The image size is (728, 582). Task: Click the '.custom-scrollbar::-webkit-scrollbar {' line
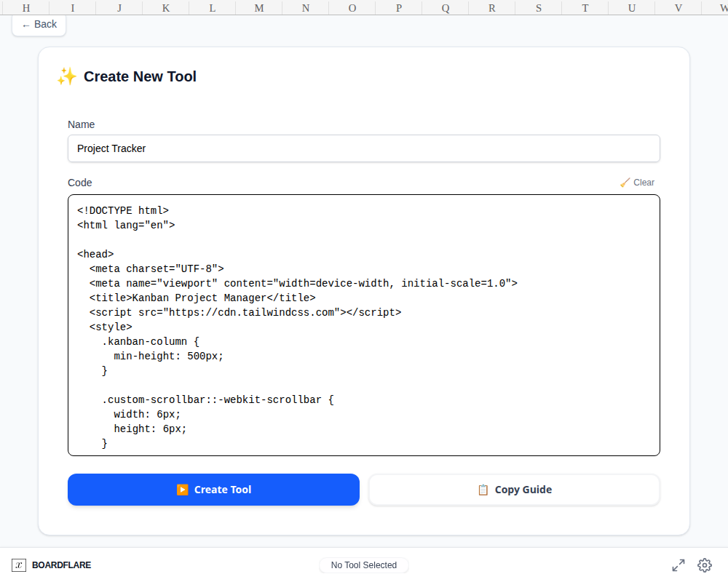(218, 399)
